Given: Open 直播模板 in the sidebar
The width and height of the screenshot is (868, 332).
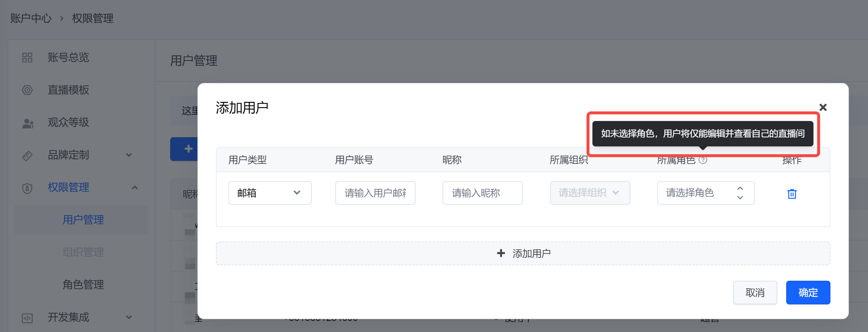Looking at the screenshot, I should (x=69, y=90).
